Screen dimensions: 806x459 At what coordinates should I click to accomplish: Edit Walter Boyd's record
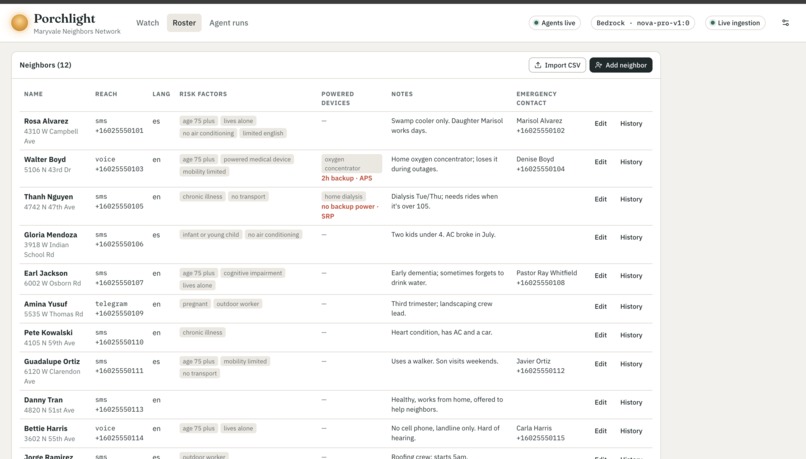coord(600,162)
